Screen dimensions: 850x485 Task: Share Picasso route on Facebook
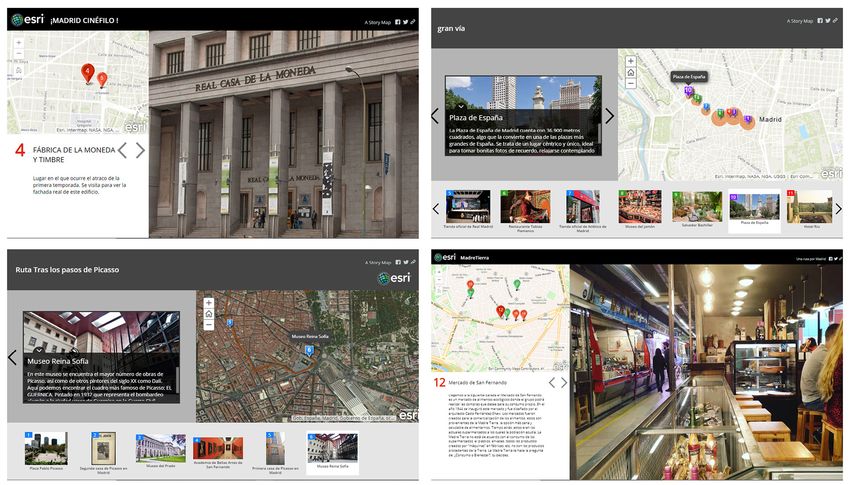click(397, 262)
